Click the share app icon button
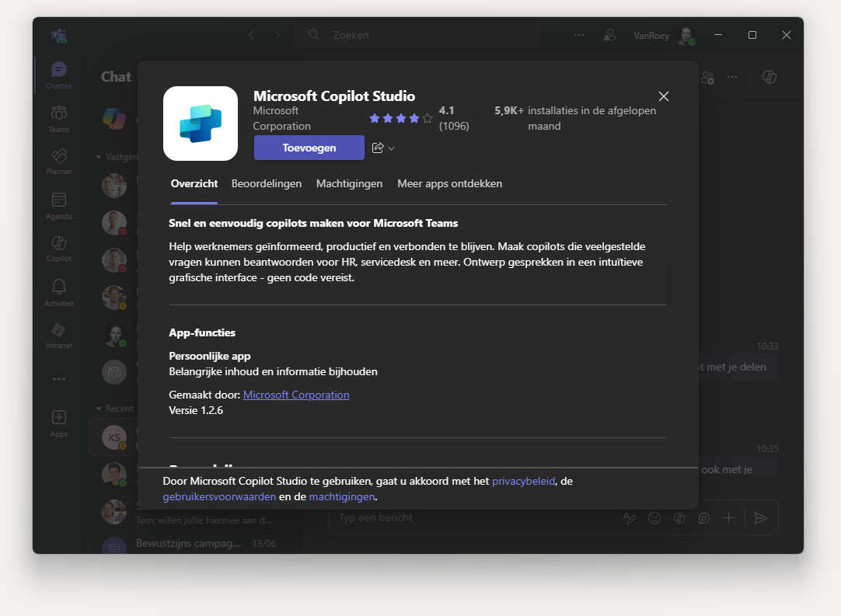This screenshot has width=841, height=616. [378, 148]
